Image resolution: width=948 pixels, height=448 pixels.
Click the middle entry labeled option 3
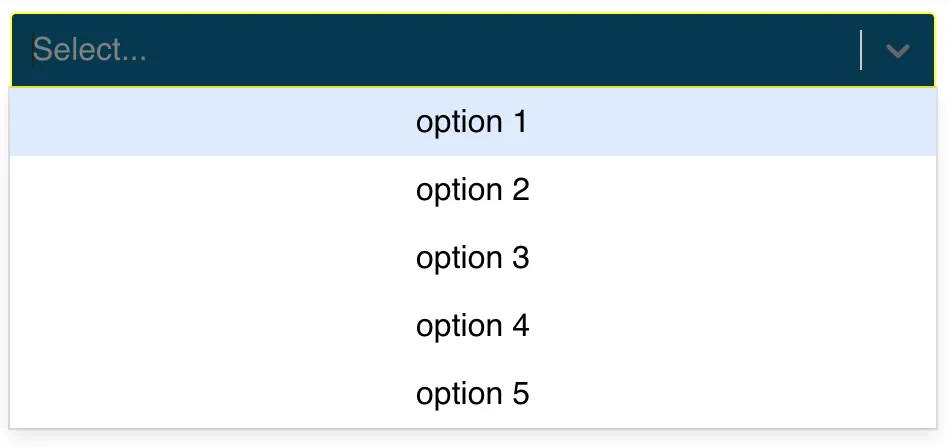pyautogui.click(x=472, y=258)
